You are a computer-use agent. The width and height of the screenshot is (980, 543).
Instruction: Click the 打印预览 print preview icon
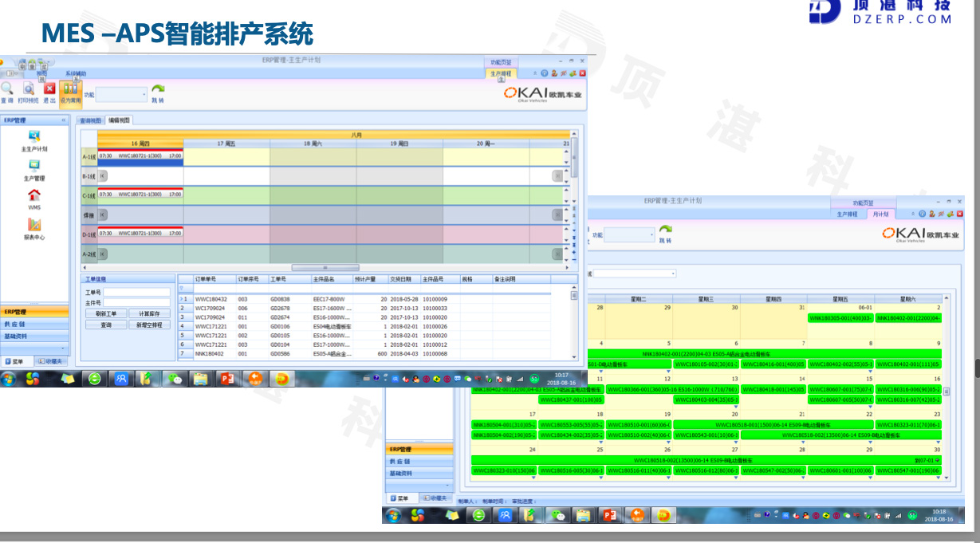click(28, 89)
